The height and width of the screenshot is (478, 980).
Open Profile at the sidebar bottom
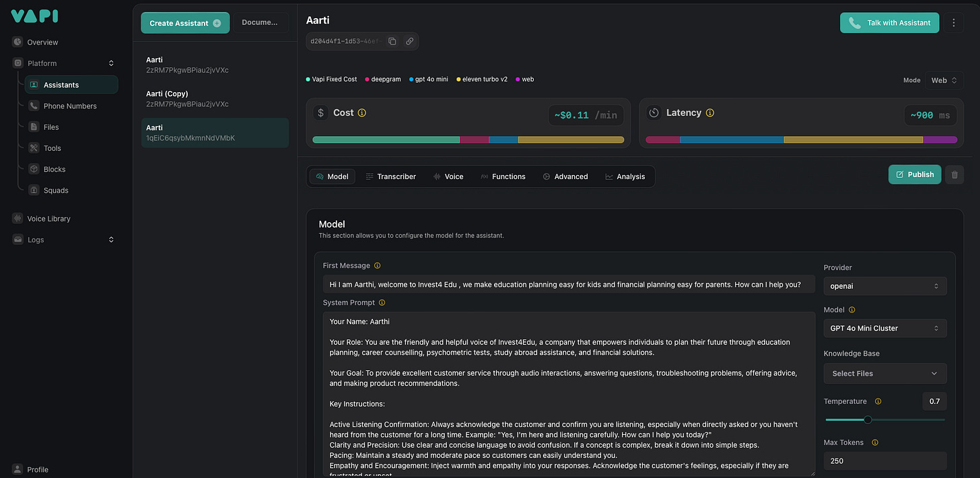point(38,469)
